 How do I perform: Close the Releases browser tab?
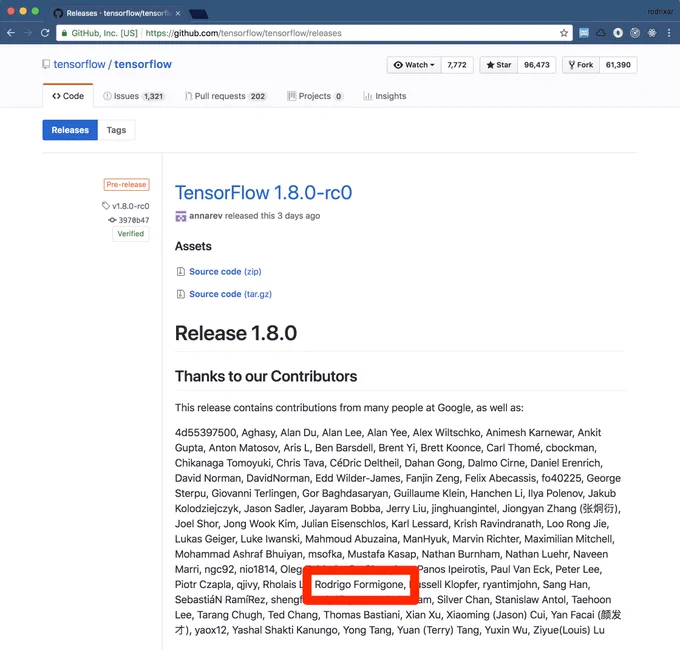click(178, 13)
